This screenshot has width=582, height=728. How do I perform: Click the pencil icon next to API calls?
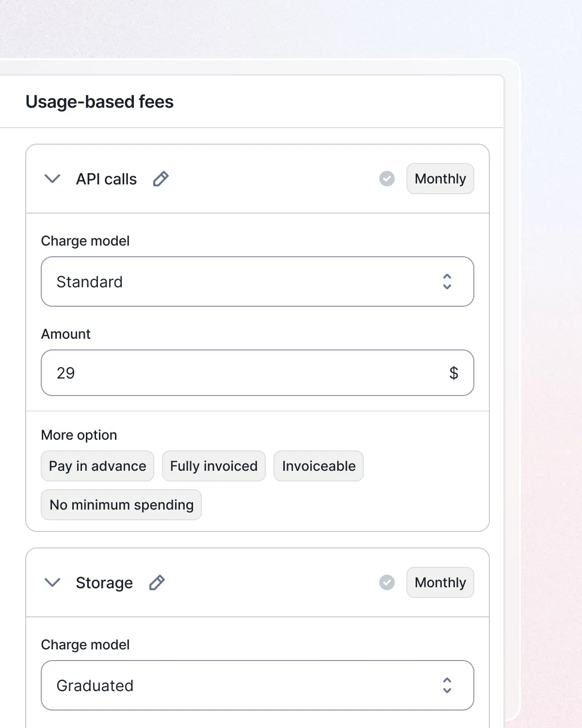pyautogui.click(x=161, y=179)
